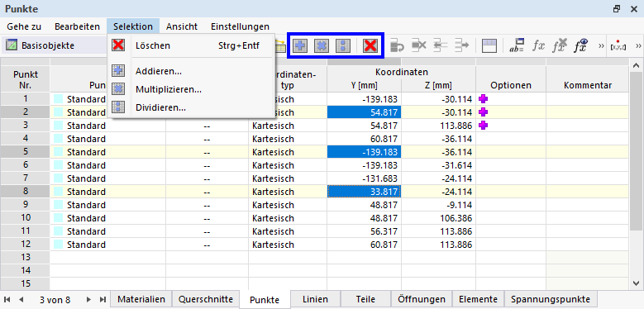The image size is (644, 309).
Task: Click the purple plus in row 3 Optionen
Action: [x=484, y=125]
